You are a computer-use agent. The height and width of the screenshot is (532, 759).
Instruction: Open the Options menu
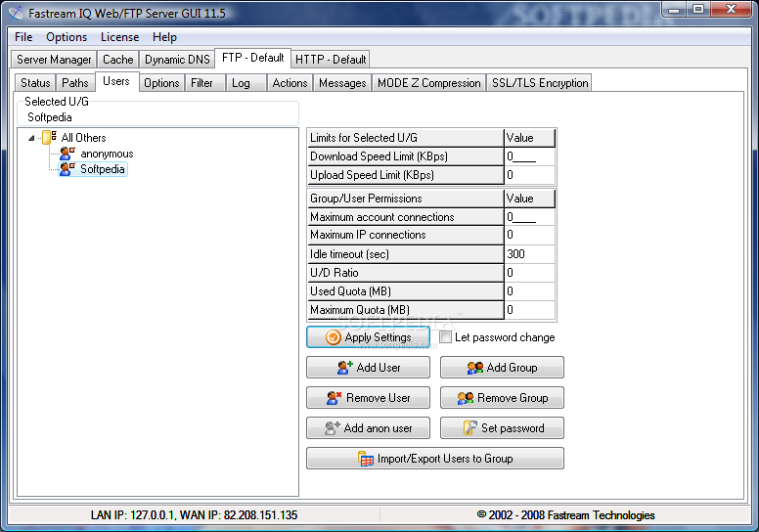pos(67,37)
